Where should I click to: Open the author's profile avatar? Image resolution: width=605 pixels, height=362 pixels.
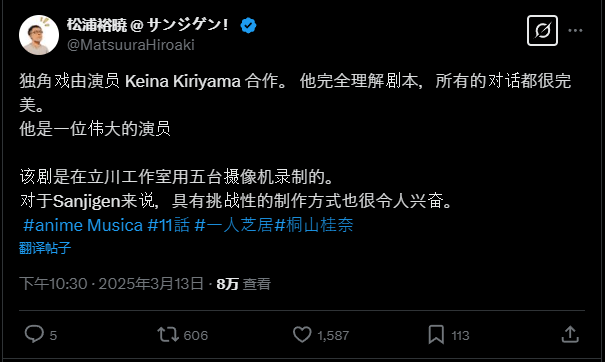39,35
